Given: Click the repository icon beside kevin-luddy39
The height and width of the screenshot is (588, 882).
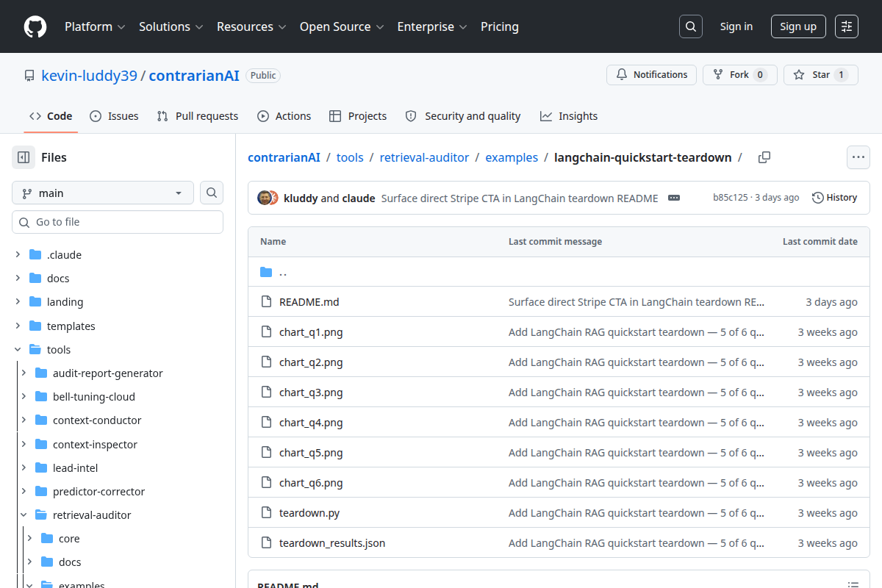Looking at the screenshot, I should (29, 76).
